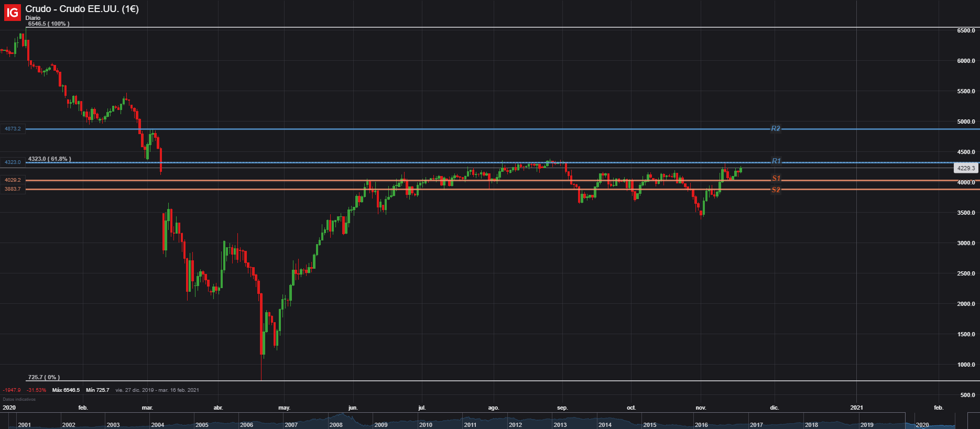Click the 2000.0 price axis label
This screenshot has height=429, width=980.
tap(966, 304)
